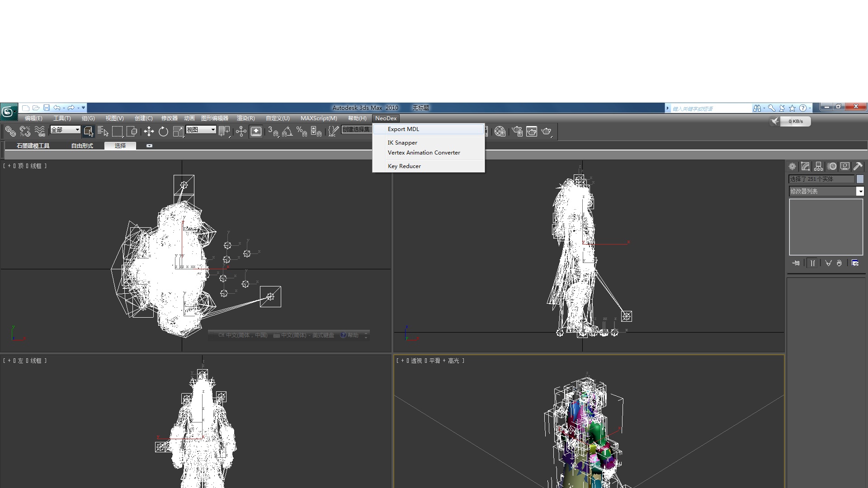The width and height of the screenshot is (868, 488).
Task: Open the Render Setup teapot icon
Action: tap(517, 131)
